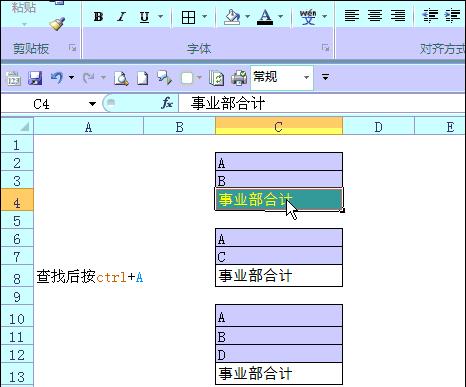The width and height of the screenshot is (466, 387).
Task: Click the phonetic guide wén icon
Action: [308, 17]
